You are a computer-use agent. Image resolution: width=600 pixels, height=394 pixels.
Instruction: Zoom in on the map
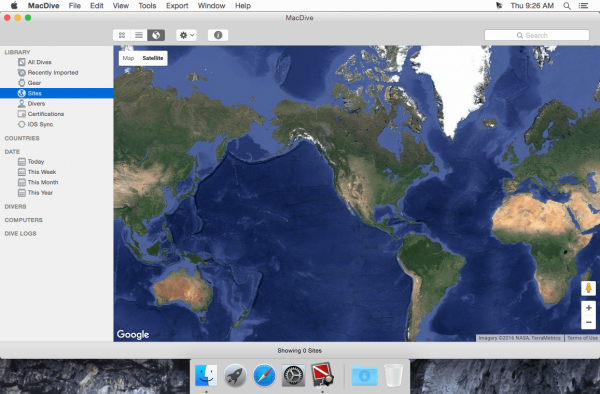589,308
